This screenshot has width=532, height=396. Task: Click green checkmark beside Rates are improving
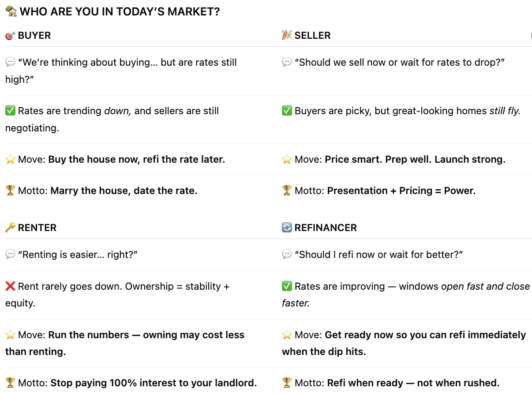click(287, 286)
